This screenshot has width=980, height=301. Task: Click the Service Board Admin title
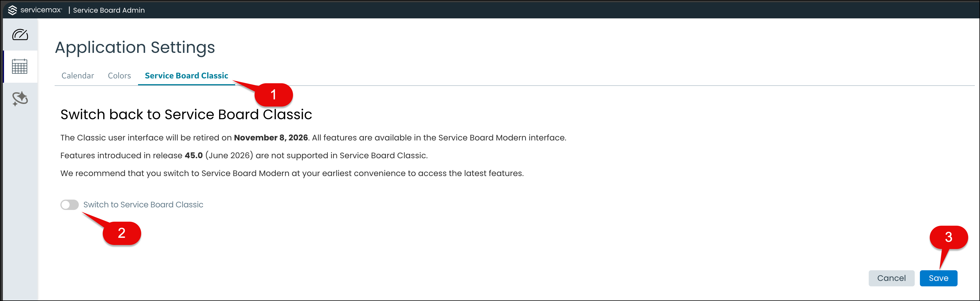pyautogui.click(x=109, y=10)
